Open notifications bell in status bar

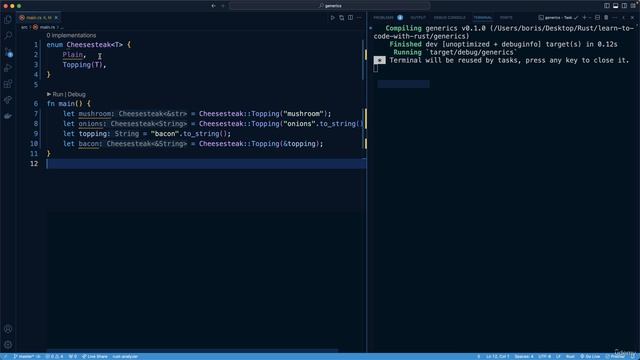click(633, 356)
